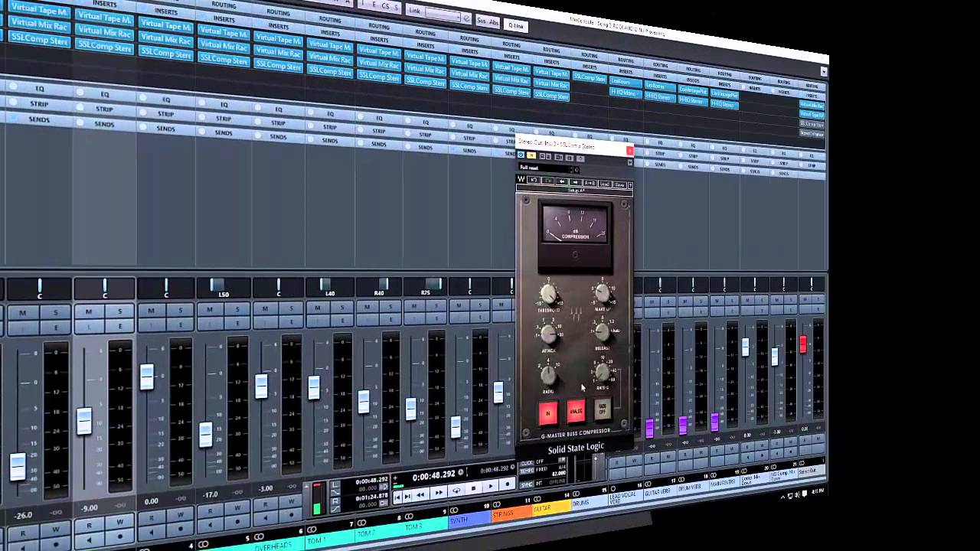Screen dimensions: 980x551
Task: Click the Sus button in the mixer toolbar
Action: [x=481, y=21]
